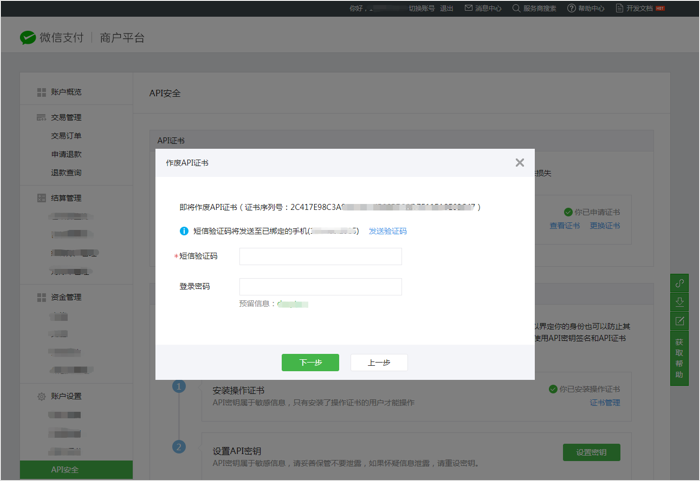Click the API安全 page heading

pyautogui.click(x=165, y=93)
